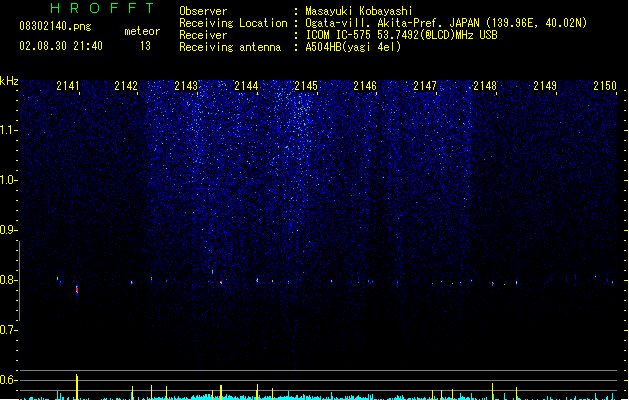Click the 2150 time marker
Screen dimensions: 629x400
click(x=605, y=86)
